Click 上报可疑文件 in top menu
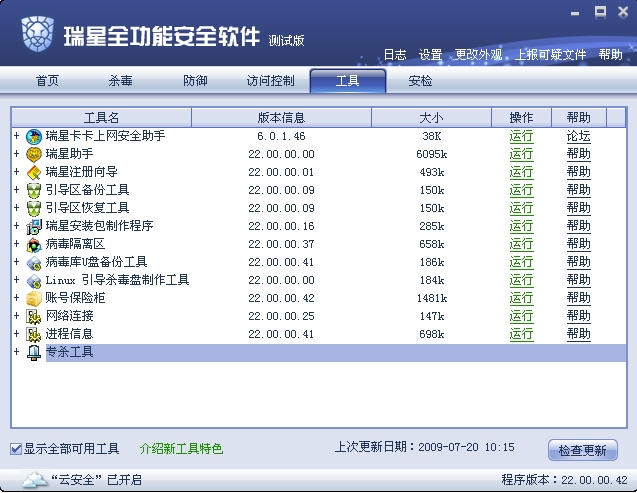 click(x=550, y=54)
